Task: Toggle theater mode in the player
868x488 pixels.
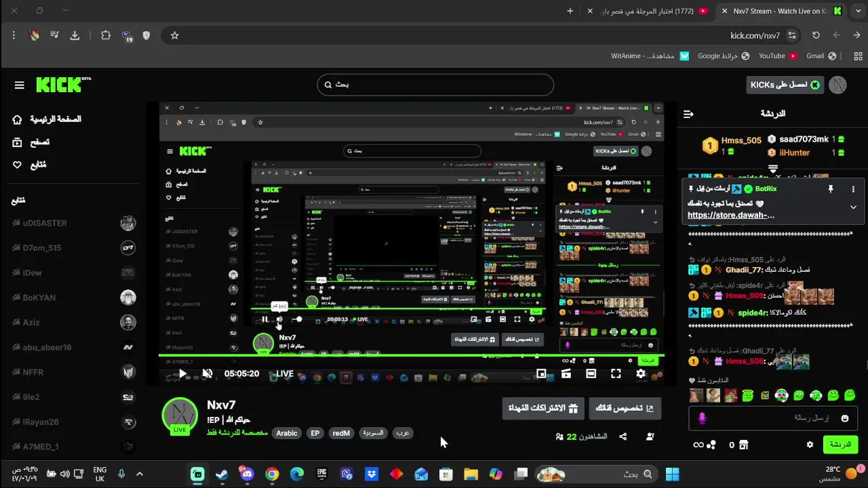Action: coord(591,373)
